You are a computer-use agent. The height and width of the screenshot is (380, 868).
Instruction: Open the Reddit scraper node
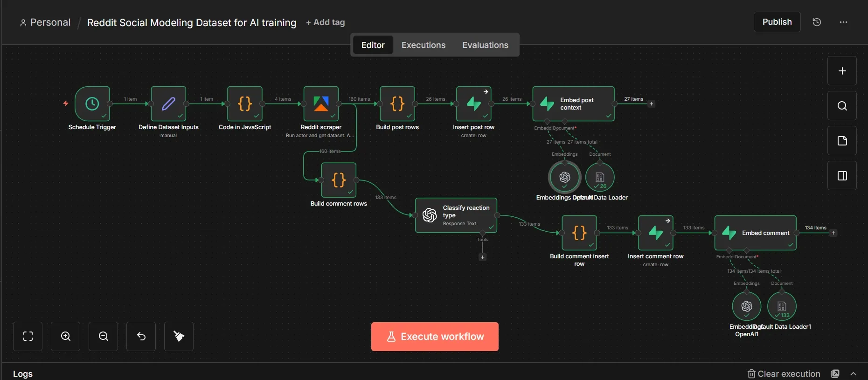tap(321, 104)
